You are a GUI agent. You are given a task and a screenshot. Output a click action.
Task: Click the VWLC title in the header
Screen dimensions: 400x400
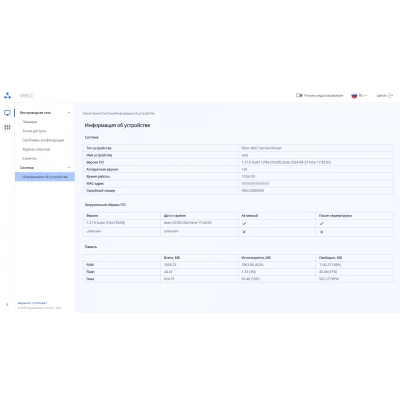27,96
